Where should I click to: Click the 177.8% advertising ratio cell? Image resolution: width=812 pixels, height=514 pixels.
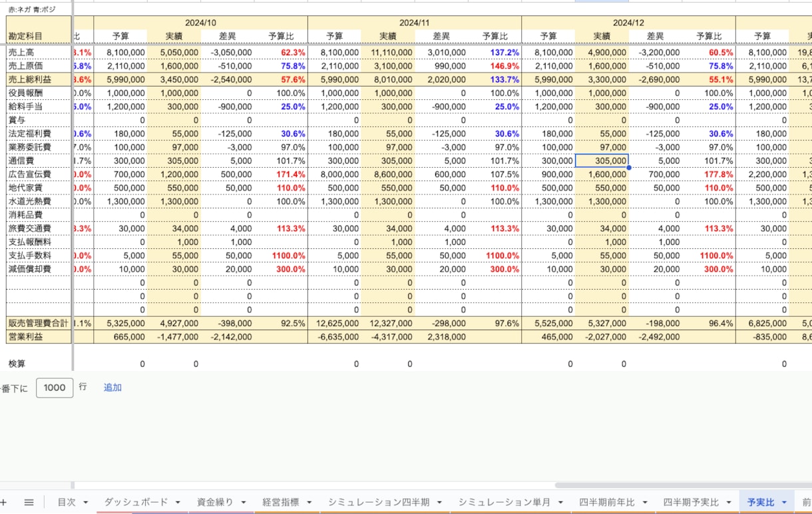pos(709,174)
